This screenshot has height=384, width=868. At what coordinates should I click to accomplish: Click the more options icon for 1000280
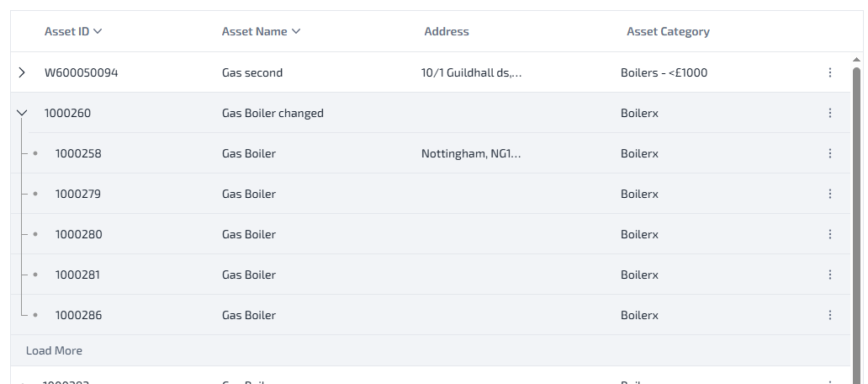tap(829, 234)
